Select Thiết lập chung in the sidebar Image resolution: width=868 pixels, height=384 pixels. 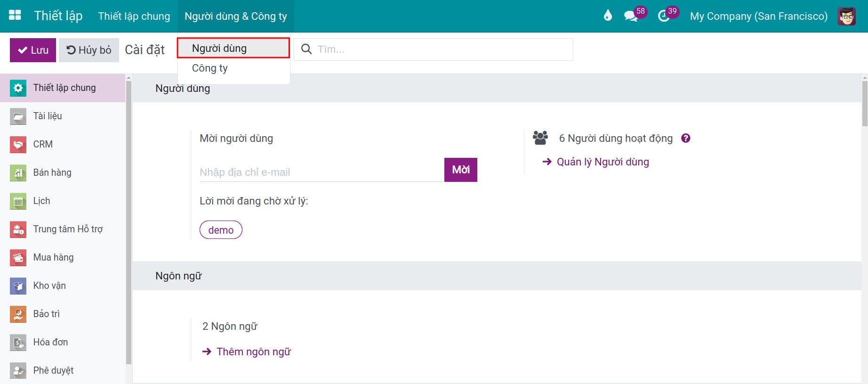point(63,88)
